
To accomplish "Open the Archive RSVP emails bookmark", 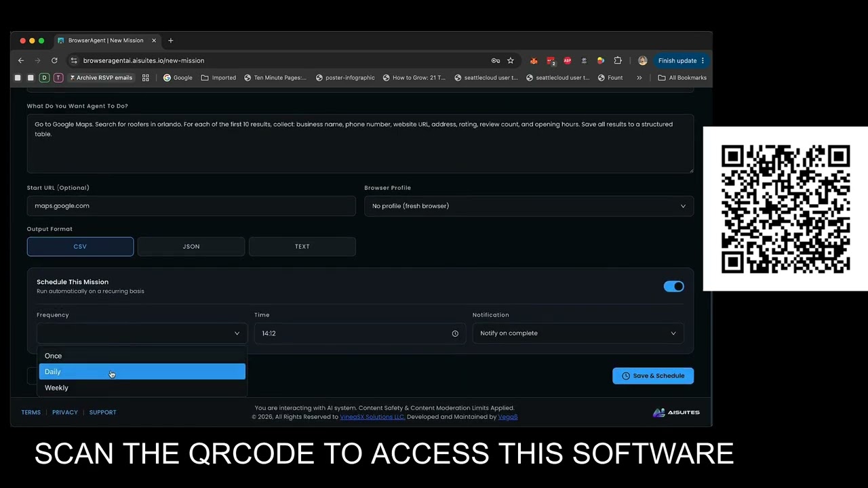I will point(101,78).
